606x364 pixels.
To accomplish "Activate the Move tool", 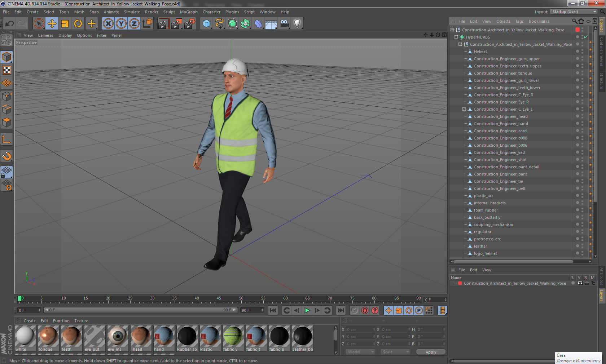I will (52, 24).
